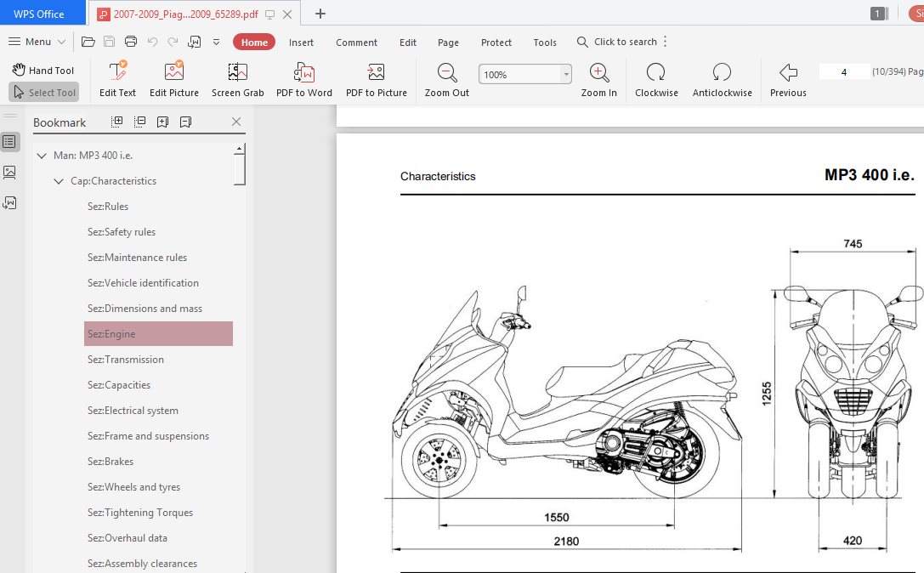Click the Undo arrow icon

(153, 42)
